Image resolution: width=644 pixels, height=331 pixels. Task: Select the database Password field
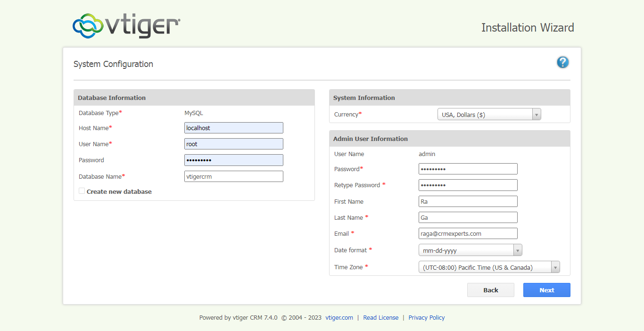(233, 160)
